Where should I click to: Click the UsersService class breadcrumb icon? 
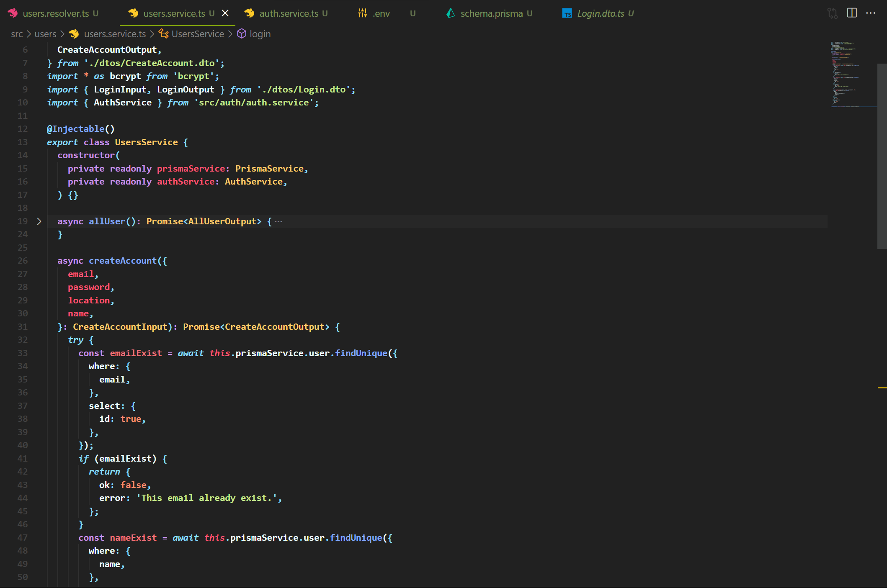pyautogui.click(x=163, y=34)
